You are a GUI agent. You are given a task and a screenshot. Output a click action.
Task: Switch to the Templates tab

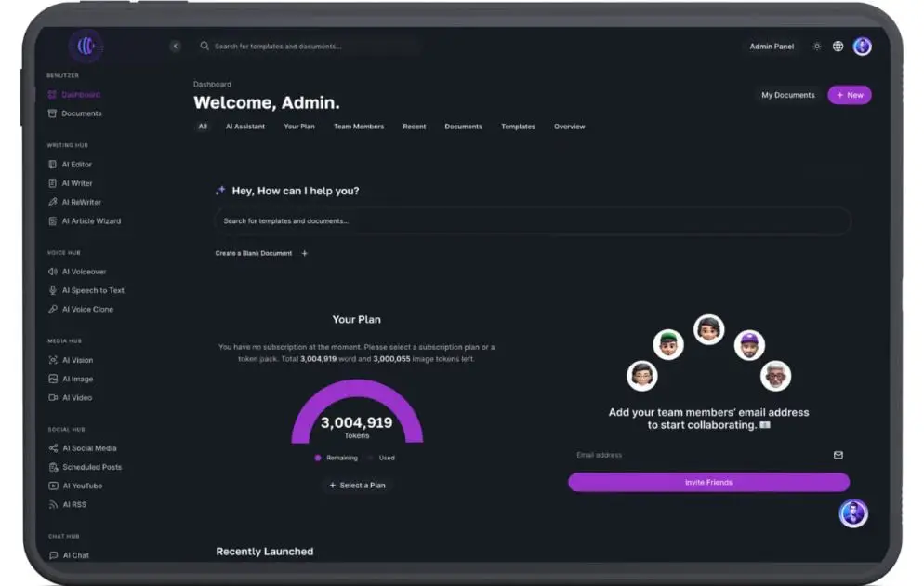click(x=518, y=127)
